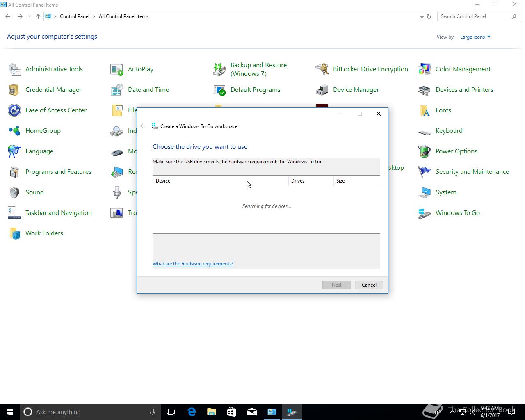This screenshot has height=420, width=525.
Task: Open Date and Time icon
Action: coord(117,90)
